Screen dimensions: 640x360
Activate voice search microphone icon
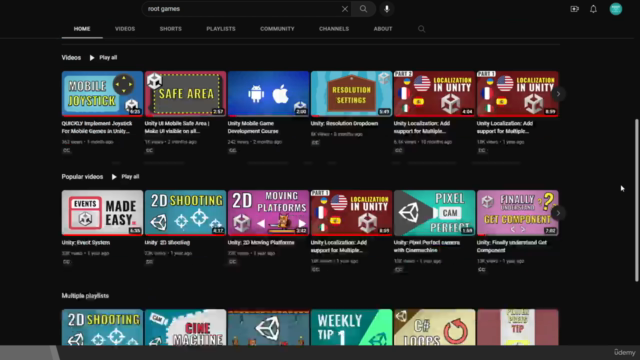[387, 9]
